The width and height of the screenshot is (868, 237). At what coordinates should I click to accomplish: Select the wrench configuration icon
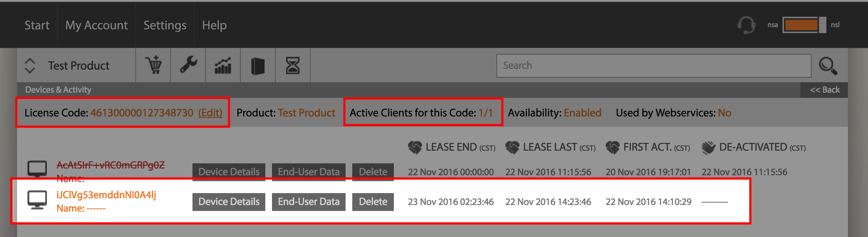[x=188, y=65]
